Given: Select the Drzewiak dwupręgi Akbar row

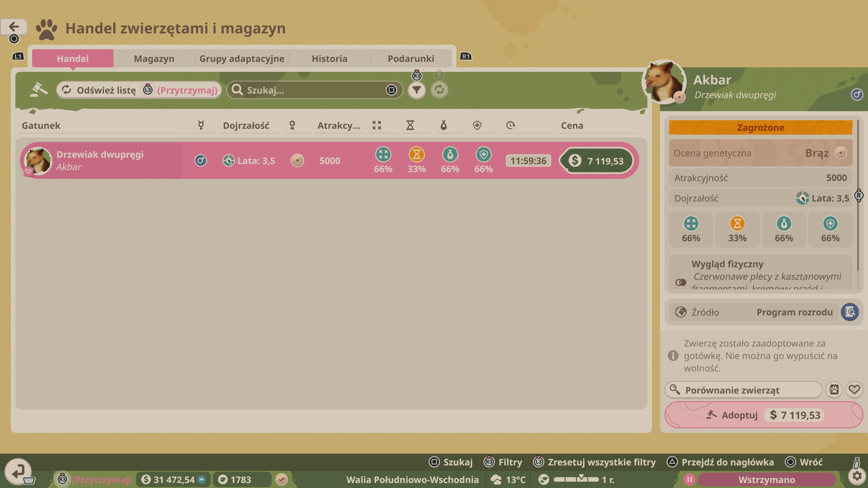Looking at the screenshot, I should click(x=329, y=161).
